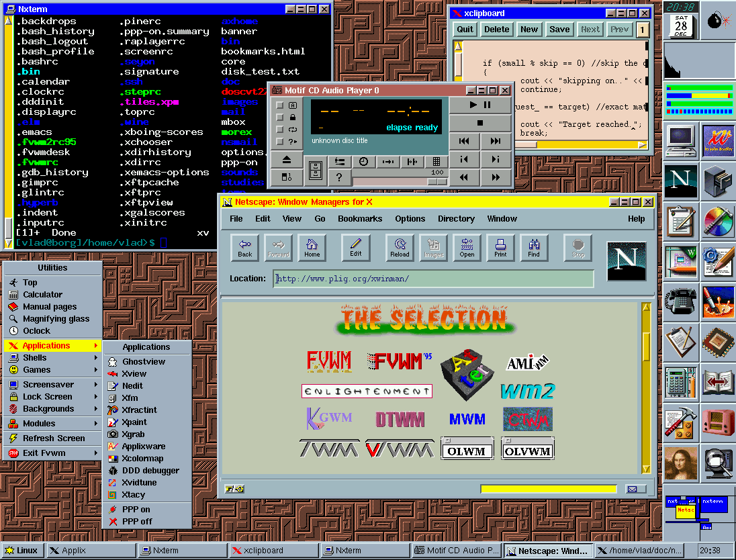Expand the Backgrounds submenu
This screenshot has height=560, width=736.
click(x=53, y=409)
